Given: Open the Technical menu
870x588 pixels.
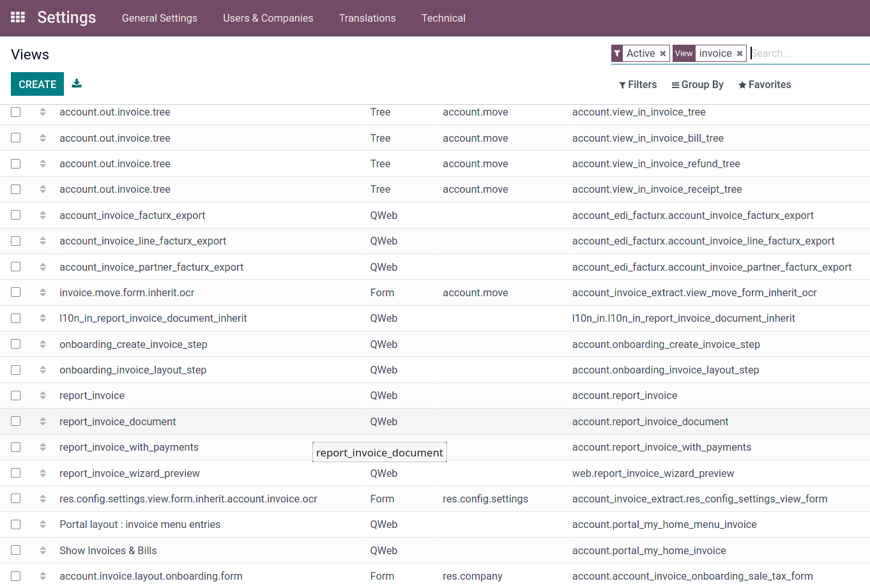Looking at the screenshot, I should tap(443, 18).
